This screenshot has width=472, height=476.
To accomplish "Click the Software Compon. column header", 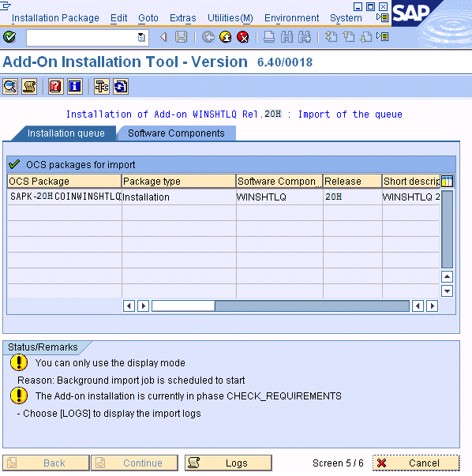I will pos(279,182).
